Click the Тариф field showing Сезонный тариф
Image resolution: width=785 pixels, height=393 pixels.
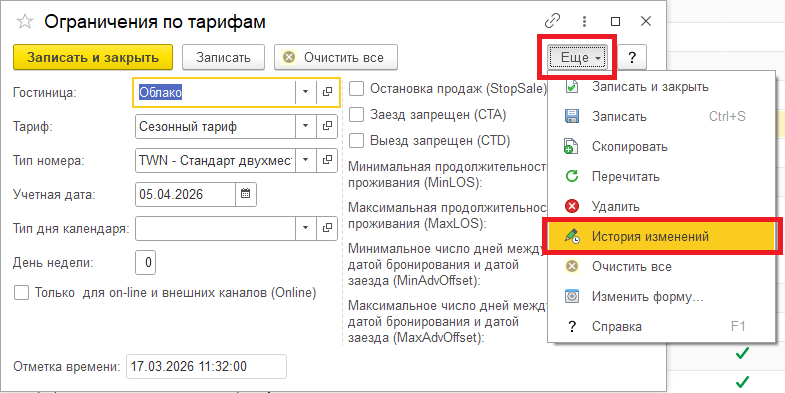tap(215, 126)
